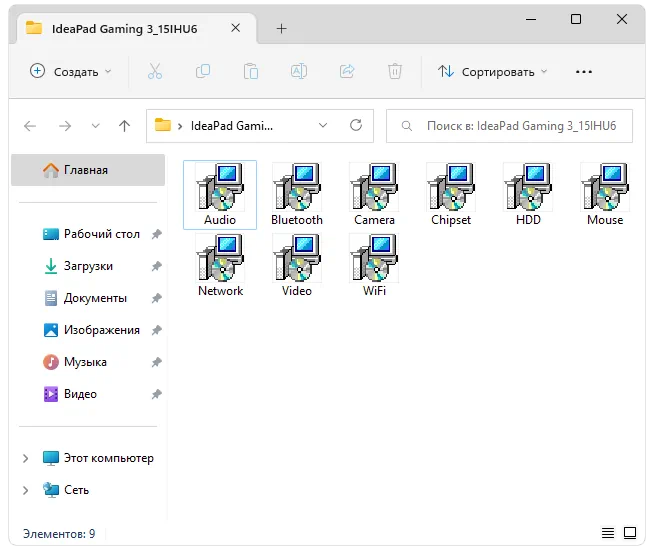Select the HDD driver installer icon
The width and height of the screenshot is (651, 552).
(528, 187)
